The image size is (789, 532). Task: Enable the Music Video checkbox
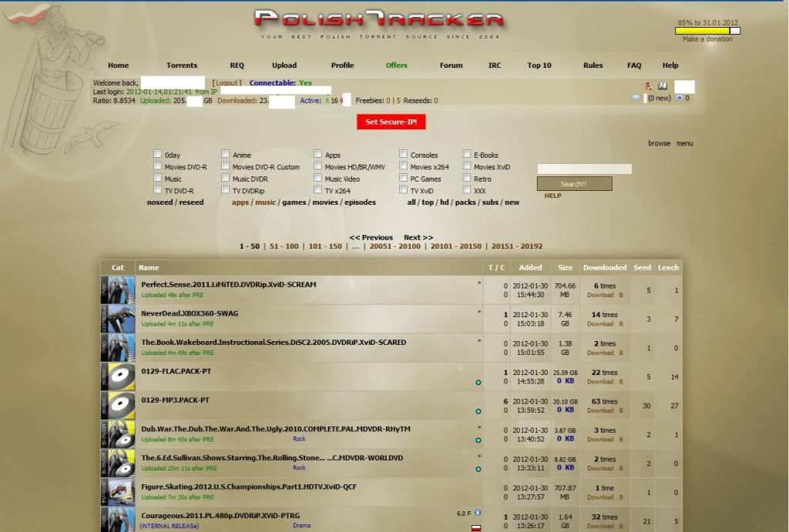click(x=318, y=178)
